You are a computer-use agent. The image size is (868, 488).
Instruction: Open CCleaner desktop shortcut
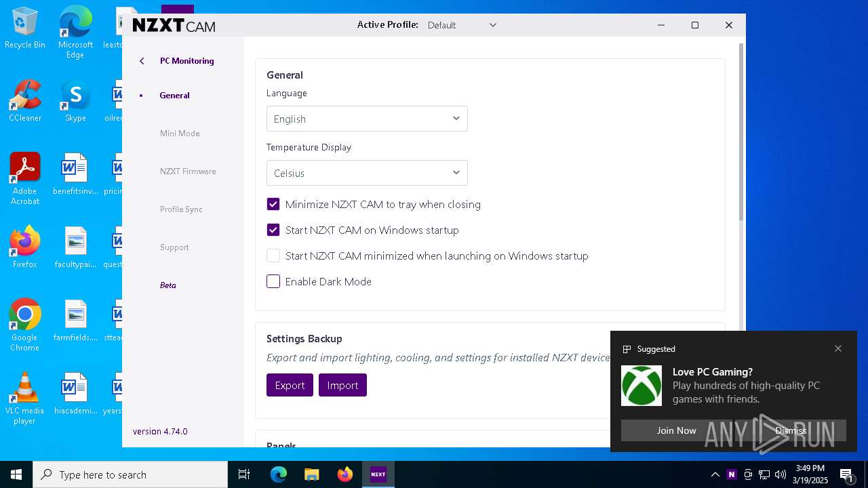coord(25,101)
